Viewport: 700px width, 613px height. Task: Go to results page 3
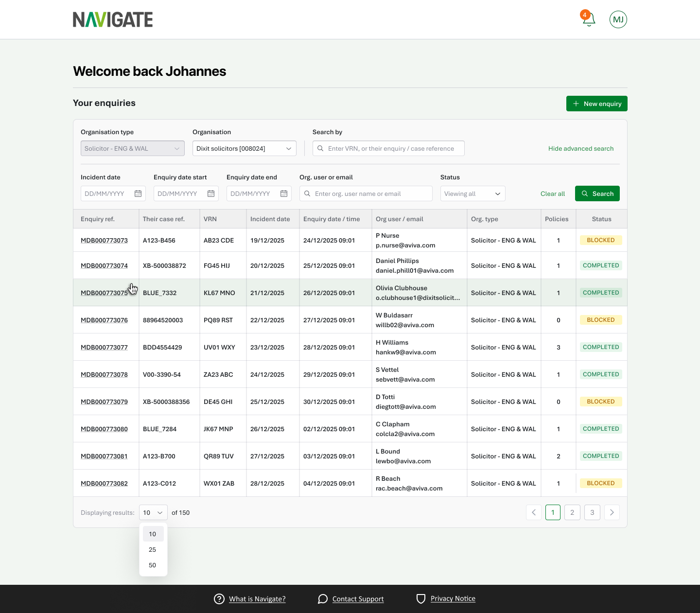click(592, 512)
